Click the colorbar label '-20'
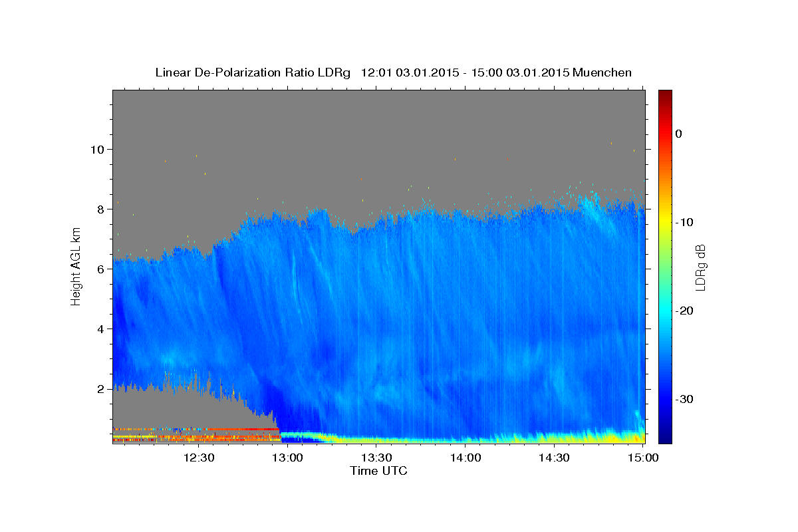Screen dimensions: 798x532 pyautogui.click(x=685, y=311)
